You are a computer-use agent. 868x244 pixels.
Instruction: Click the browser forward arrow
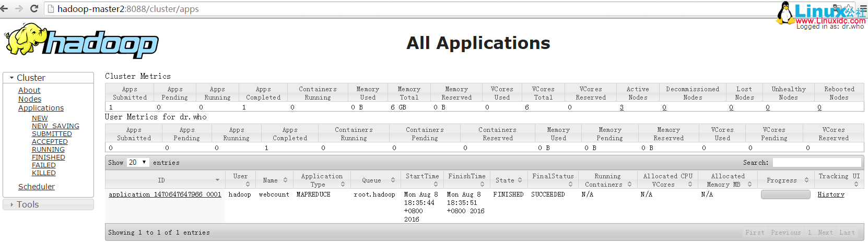click(x=19, y=9)
